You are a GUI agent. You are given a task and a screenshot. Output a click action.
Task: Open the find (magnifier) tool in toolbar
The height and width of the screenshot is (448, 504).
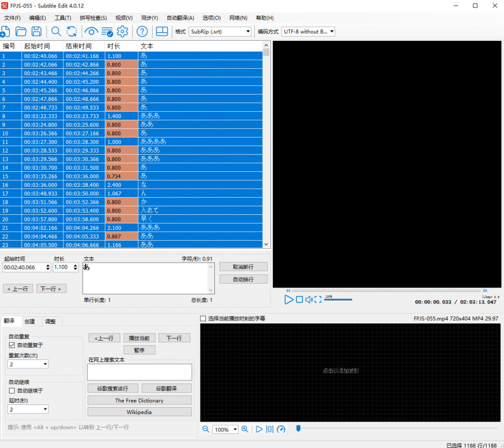pos(56,32)
